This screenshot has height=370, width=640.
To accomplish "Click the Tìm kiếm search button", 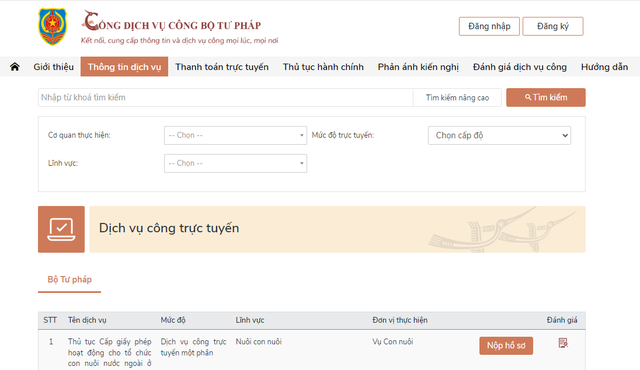I will [x=546, y=97].
